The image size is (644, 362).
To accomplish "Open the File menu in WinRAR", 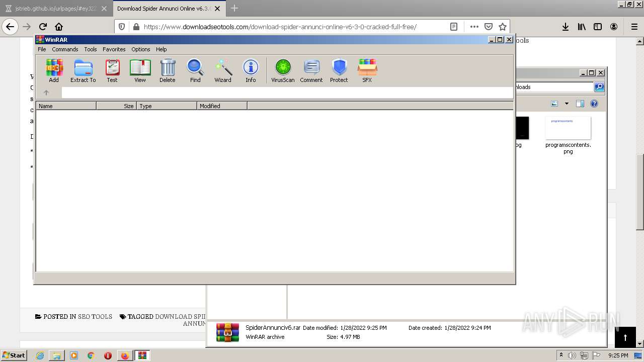I will pos(42,49).
